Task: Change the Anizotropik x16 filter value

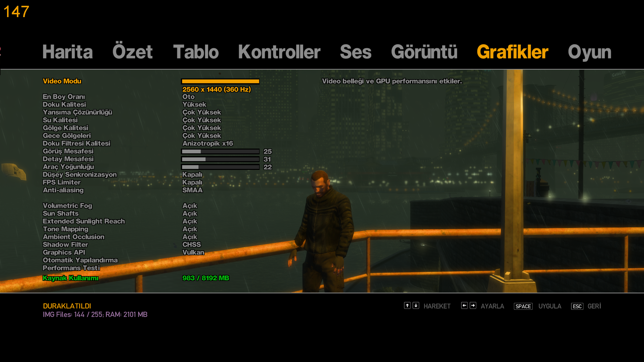Action: point(208,143)
